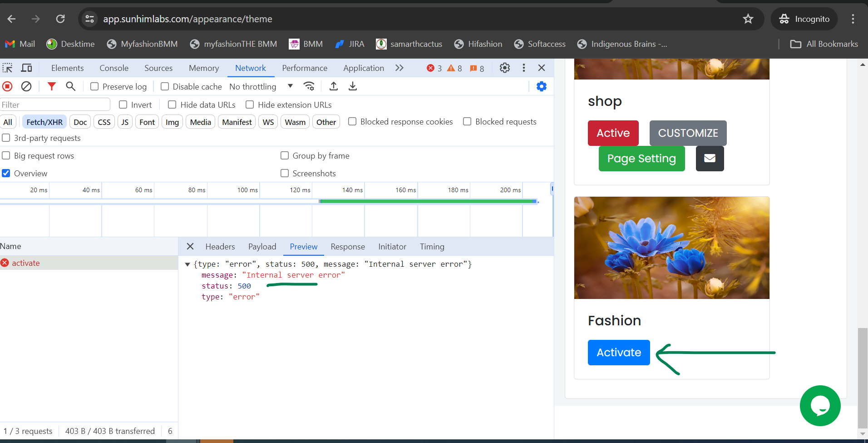Open the Mail bookmark

tap(20, 44)
